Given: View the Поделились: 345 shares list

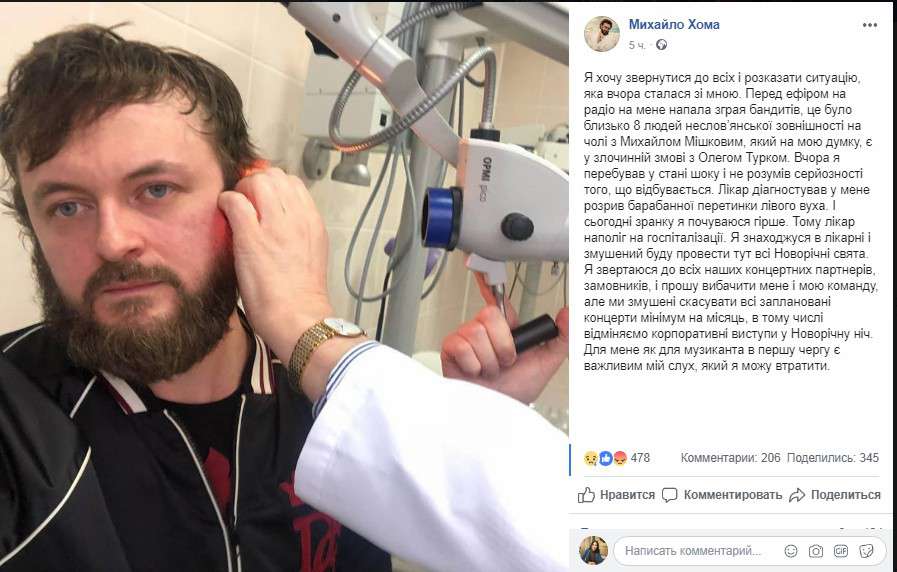Looking at the screenshot, I should (833, 458).
